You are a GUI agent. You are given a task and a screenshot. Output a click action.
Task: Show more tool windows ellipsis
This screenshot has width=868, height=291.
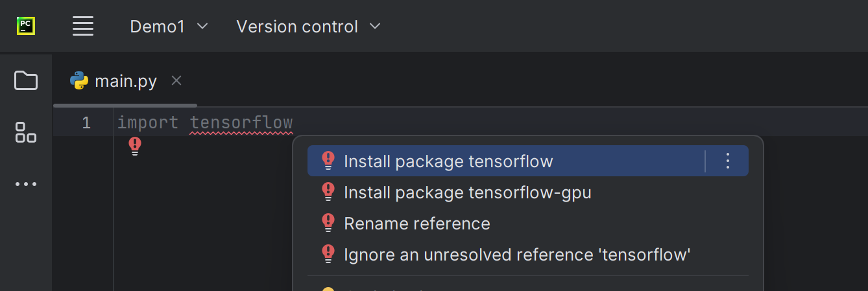(x=26, y=184)
